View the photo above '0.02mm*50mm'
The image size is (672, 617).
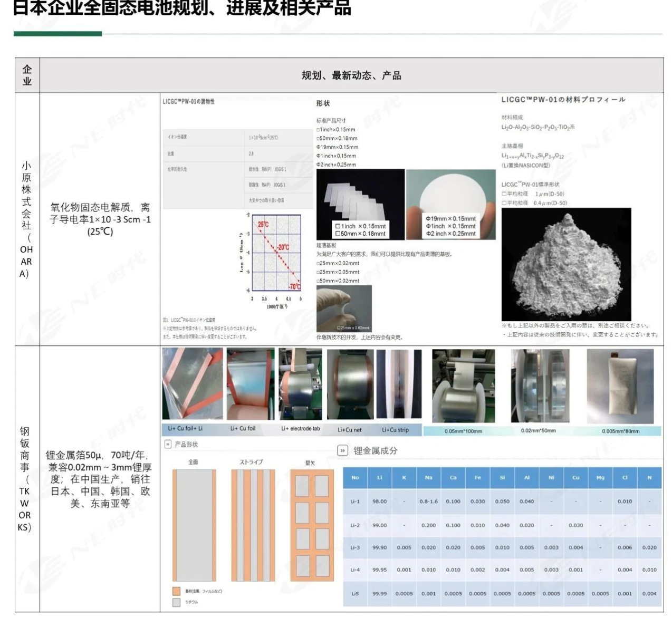click(540, 385)
